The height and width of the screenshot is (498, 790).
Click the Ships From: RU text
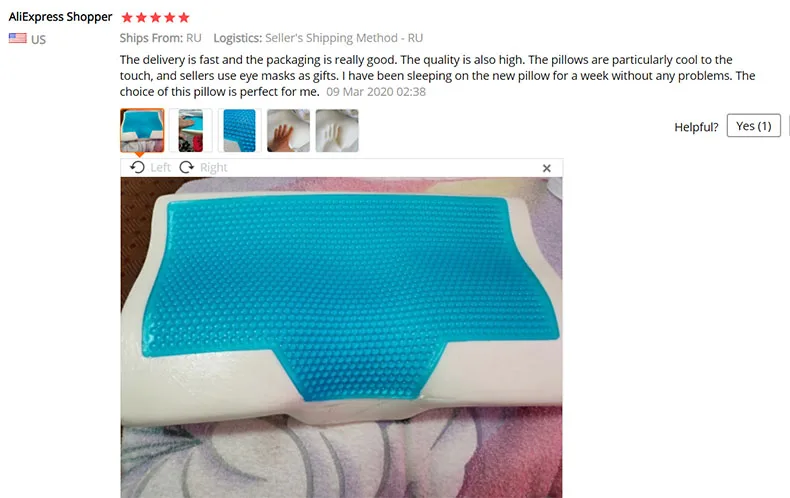point(160,38)
